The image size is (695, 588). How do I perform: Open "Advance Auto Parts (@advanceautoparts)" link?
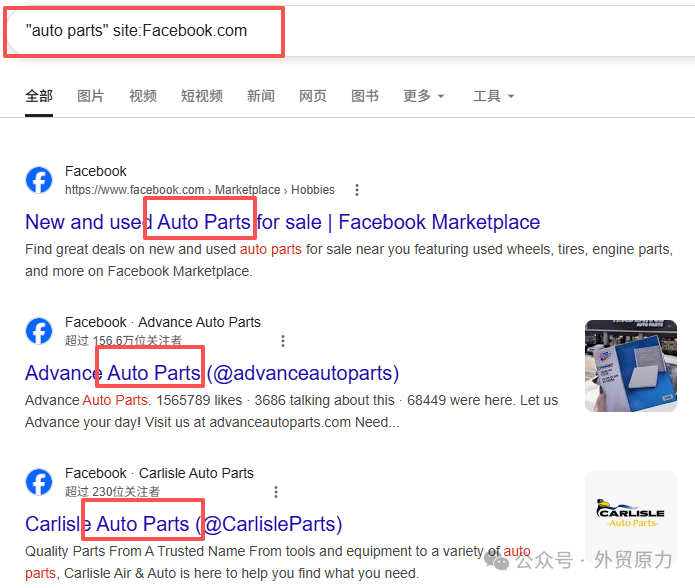point(212,373)
